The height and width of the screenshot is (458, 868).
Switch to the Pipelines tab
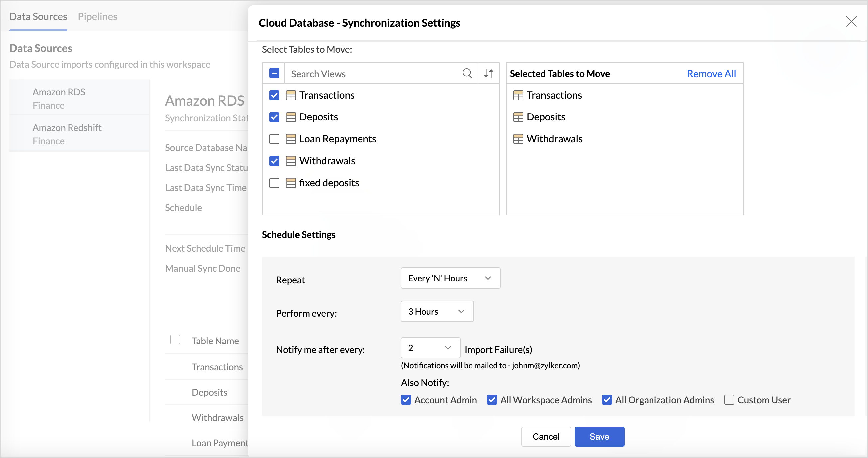[x=97, y=16]
